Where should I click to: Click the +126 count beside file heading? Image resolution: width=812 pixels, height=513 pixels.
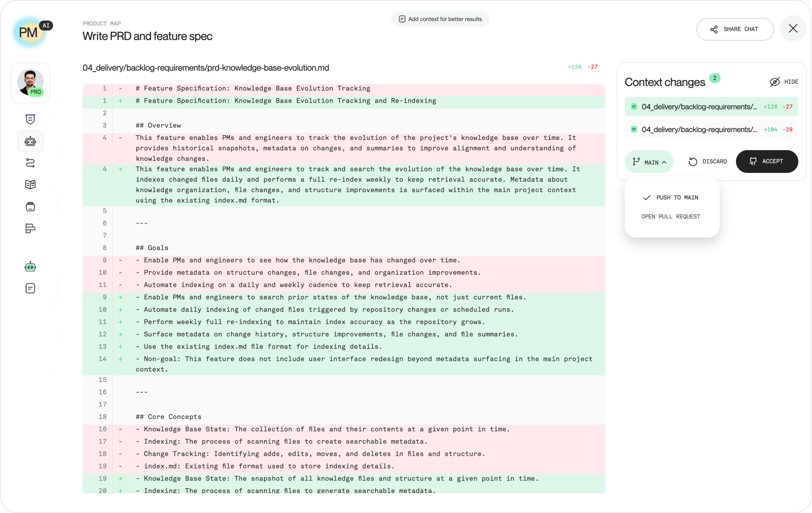(575, 67)
